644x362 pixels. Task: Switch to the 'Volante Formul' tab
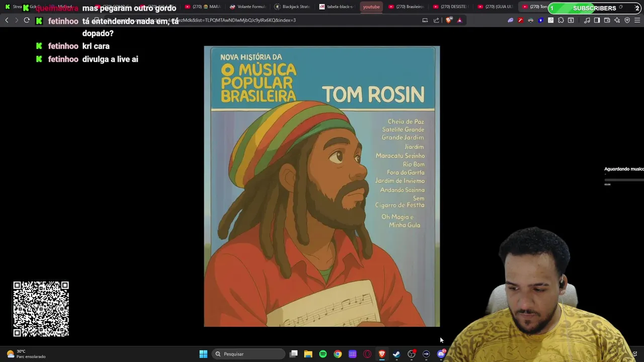248,7
